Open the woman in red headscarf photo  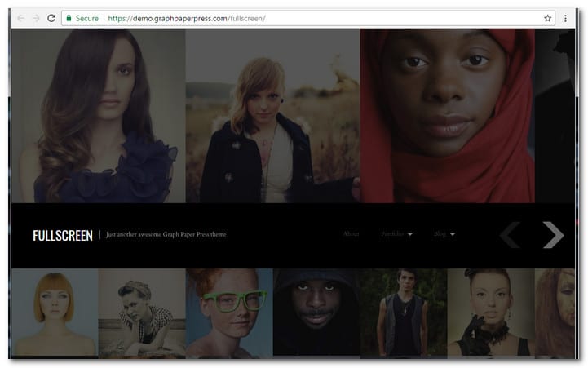(447, 115)
